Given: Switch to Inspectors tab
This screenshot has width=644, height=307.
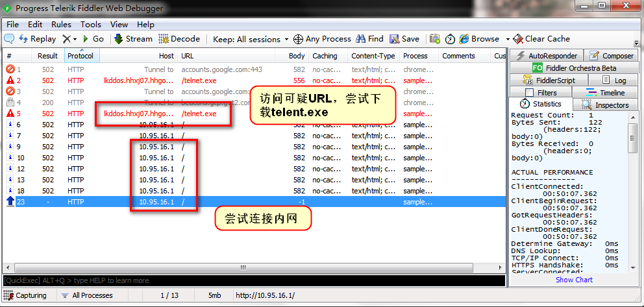Looking at the screenshot, I should [606, 105].
